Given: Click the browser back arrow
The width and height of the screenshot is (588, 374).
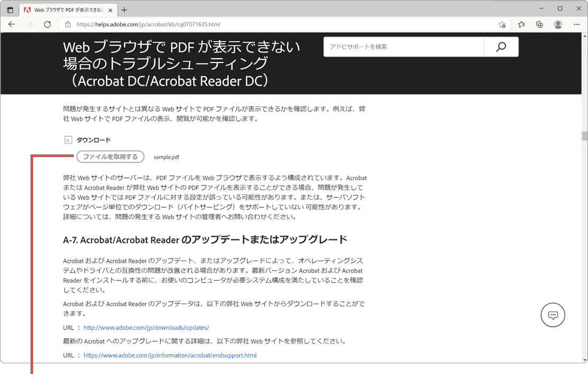Looking at the screenshot, I should 12,24.
